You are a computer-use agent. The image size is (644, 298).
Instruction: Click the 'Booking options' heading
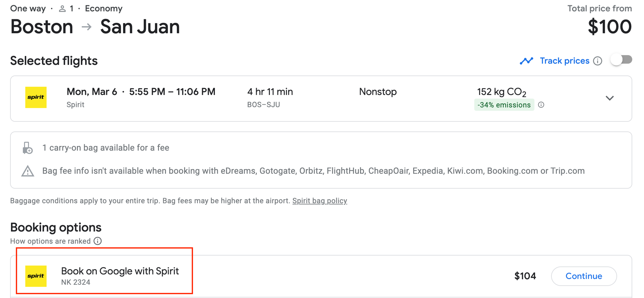click(x=56, y=227)
